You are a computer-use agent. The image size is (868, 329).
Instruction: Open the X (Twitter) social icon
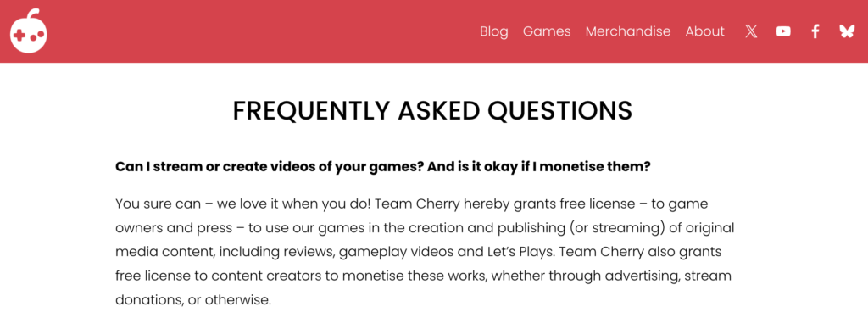point(751,31)
